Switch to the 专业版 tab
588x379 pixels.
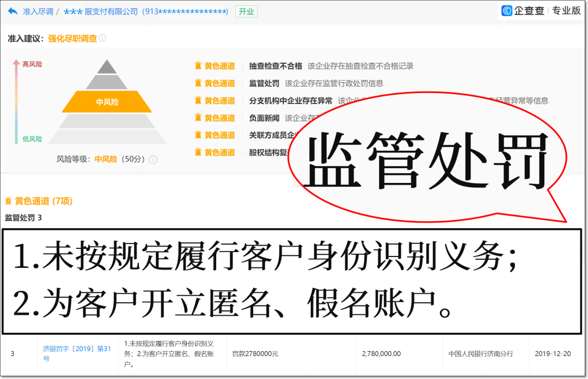566,10
